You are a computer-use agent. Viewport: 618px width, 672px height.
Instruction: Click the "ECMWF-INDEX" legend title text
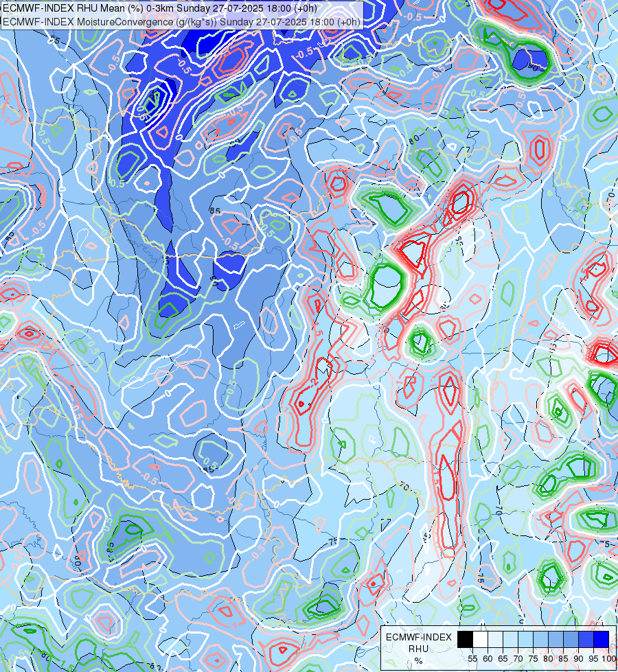point(419,637)
